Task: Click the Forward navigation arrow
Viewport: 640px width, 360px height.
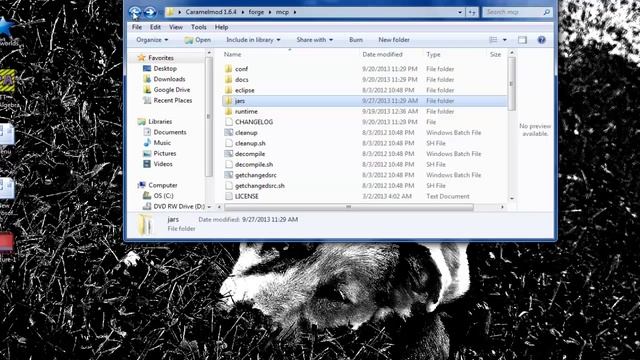Action: tap(150, 13)
